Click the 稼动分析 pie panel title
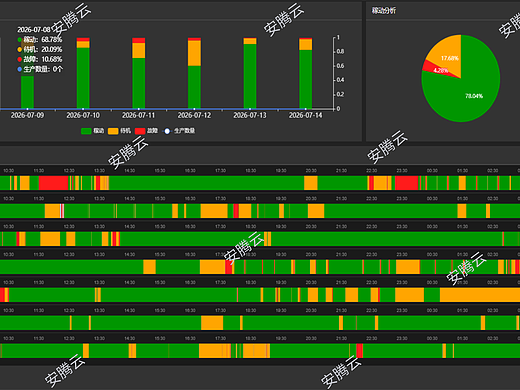 (384, 11)
